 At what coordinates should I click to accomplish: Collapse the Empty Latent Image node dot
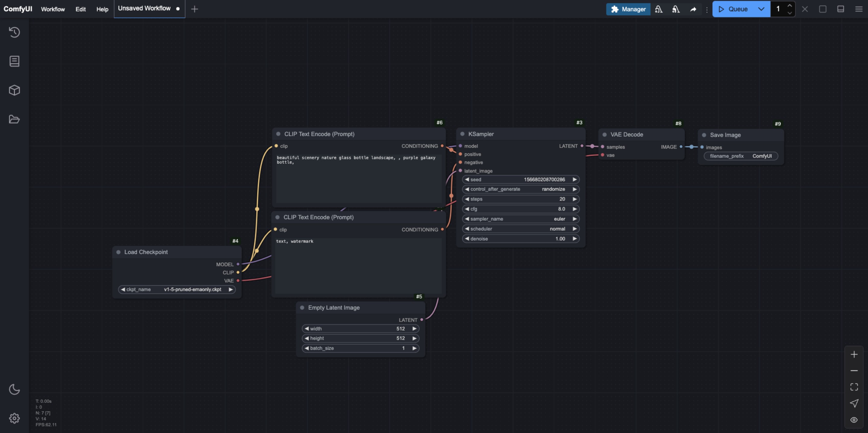point(302,308)
